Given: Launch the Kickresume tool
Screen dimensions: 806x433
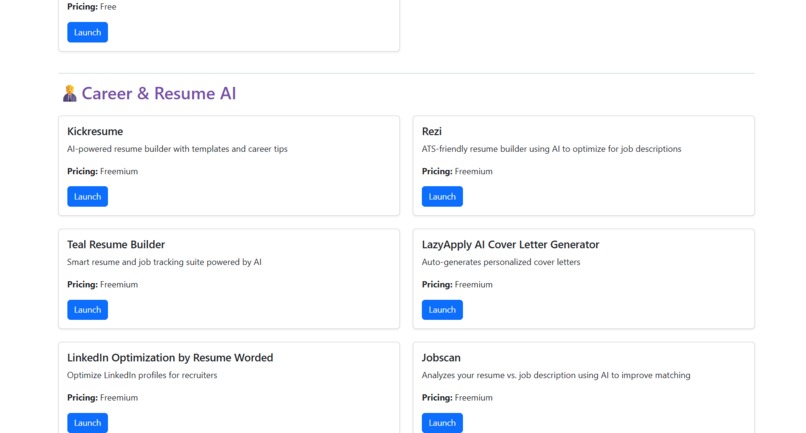Looking at the screenshot, I should (x=87, y=196).
